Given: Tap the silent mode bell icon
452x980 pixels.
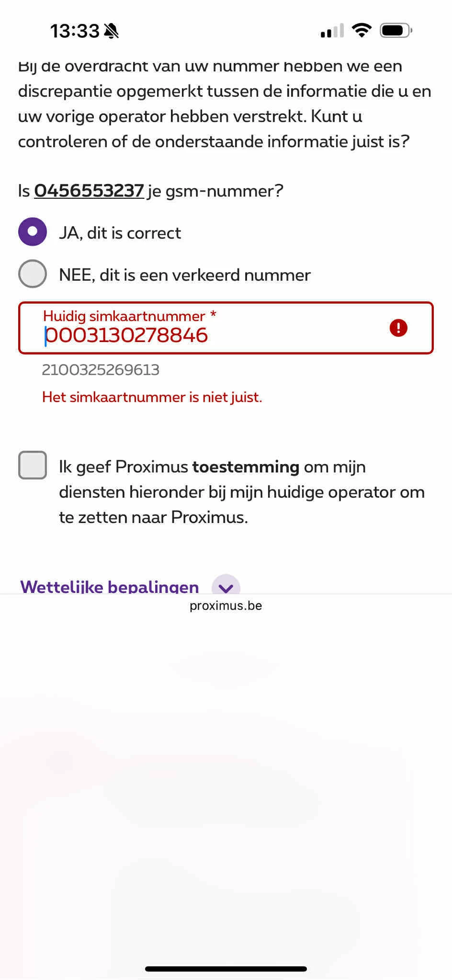Looking at the screenshot, I should click(x=111, y=31).
